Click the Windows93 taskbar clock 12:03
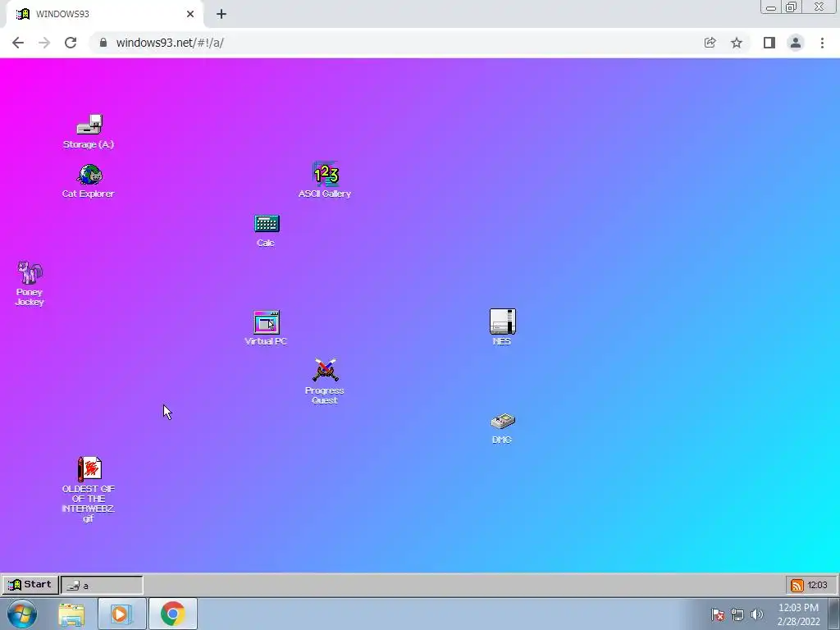 click(x=818, y=585)
